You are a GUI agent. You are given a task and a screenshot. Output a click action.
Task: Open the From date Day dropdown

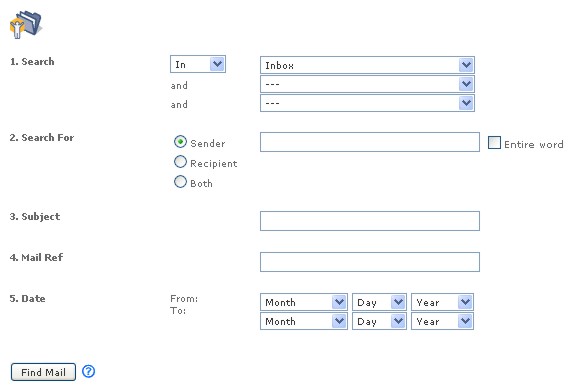pos(379,302)
